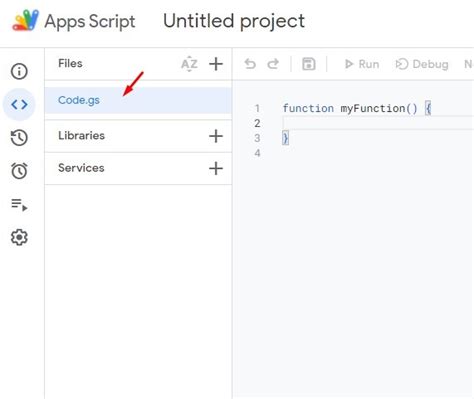Sort files alphabetically with AZ icon
This screenshot has height=399, width=474.
(x=189, y=64)
